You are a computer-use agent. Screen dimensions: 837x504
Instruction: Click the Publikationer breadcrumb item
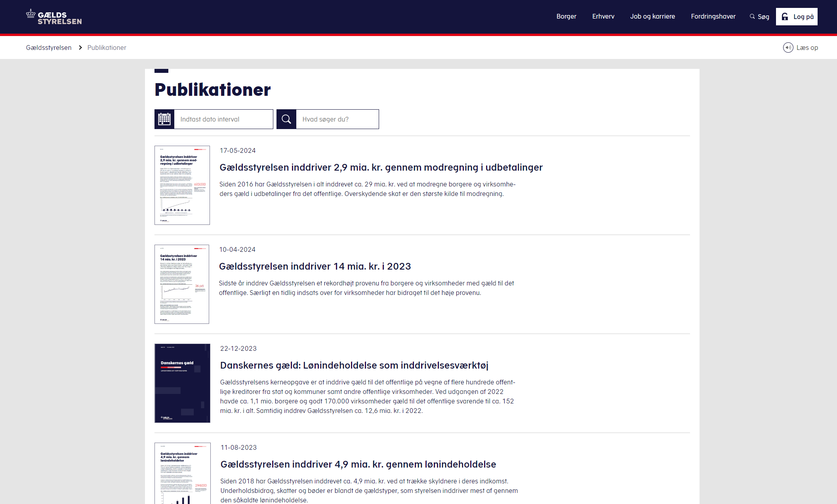click(x=107, y=48)
